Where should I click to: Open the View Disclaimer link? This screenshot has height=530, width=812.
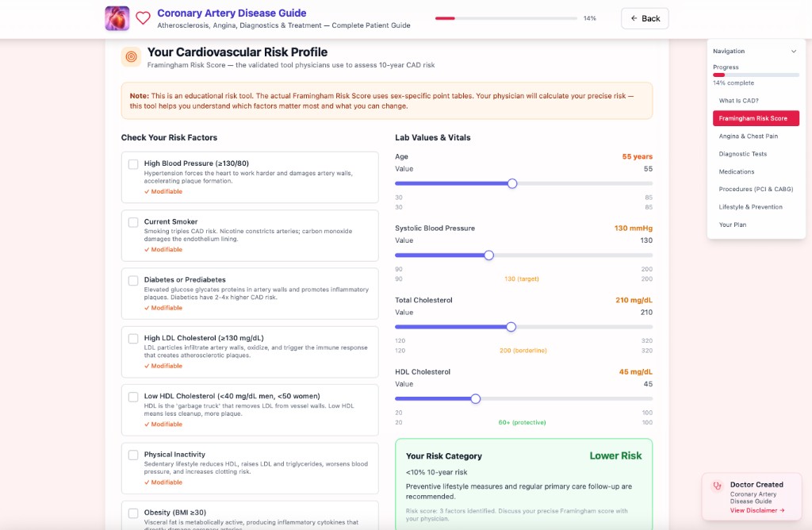point(750,509)
